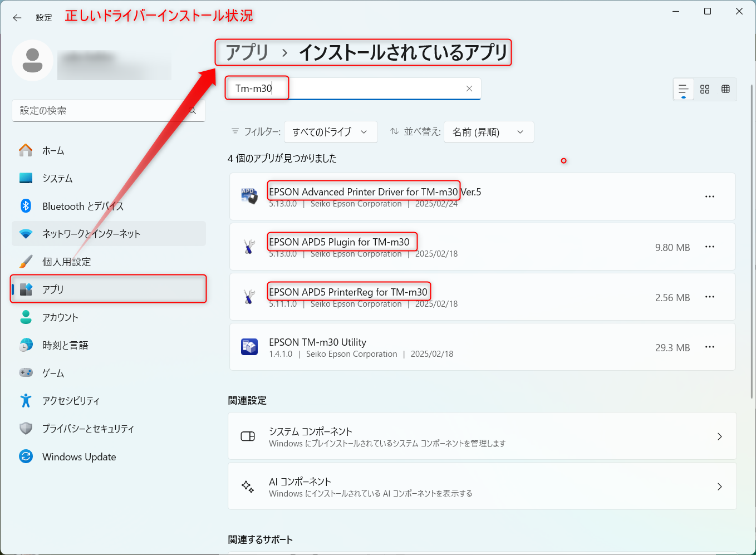Open the System settings page

click(109, 178)
